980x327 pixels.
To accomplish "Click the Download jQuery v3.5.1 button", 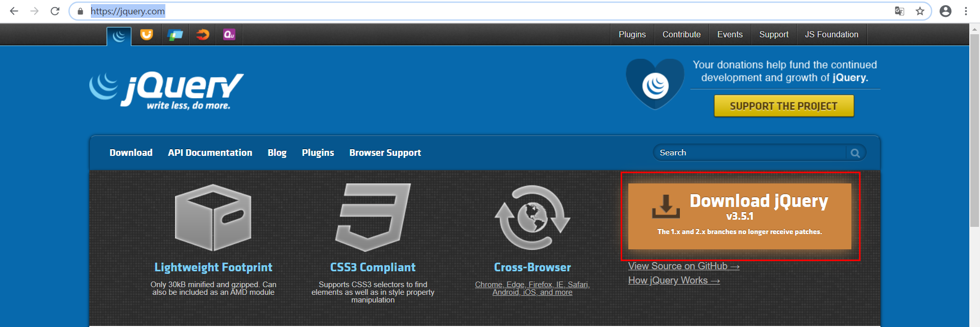I will coord(740,216).
